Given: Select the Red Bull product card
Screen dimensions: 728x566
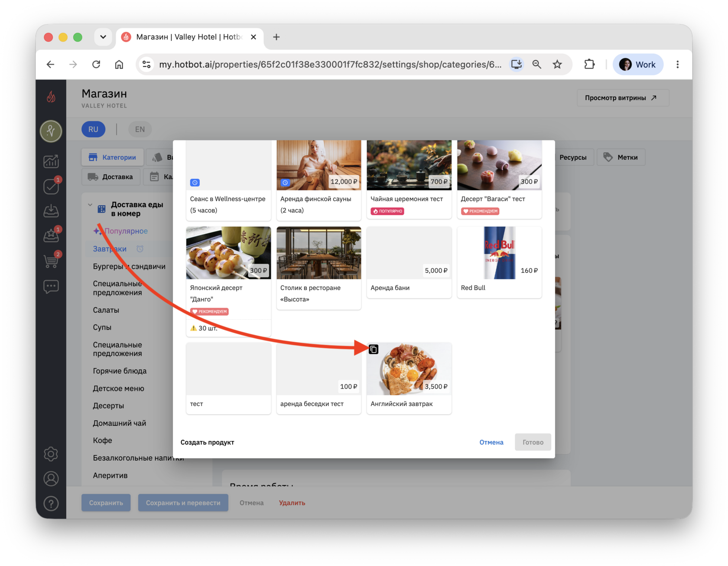Looking at the screenshot, I should (x=499, y=262).
